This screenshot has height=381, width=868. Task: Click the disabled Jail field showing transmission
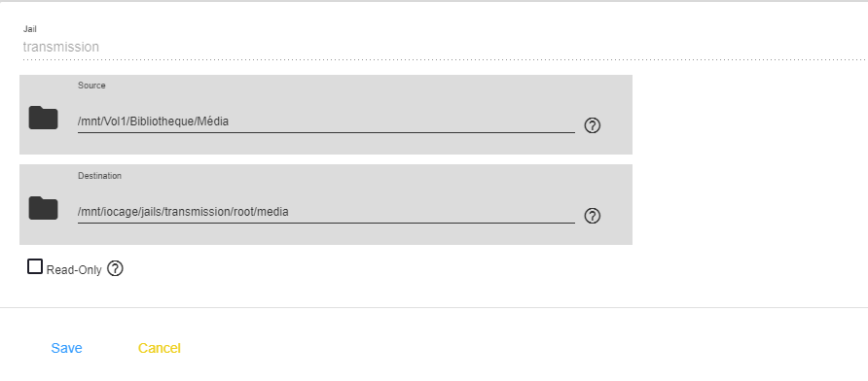click(444, 47)
